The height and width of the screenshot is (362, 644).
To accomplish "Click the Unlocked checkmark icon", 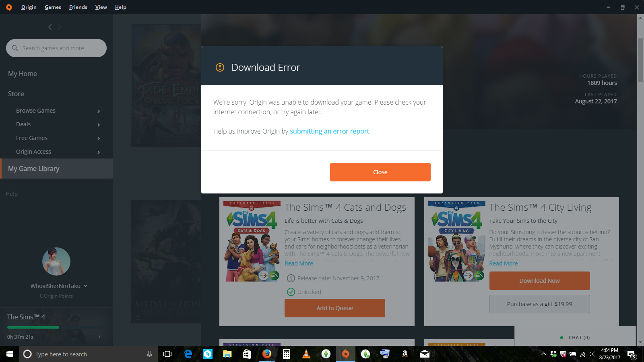I will [291, 292].
